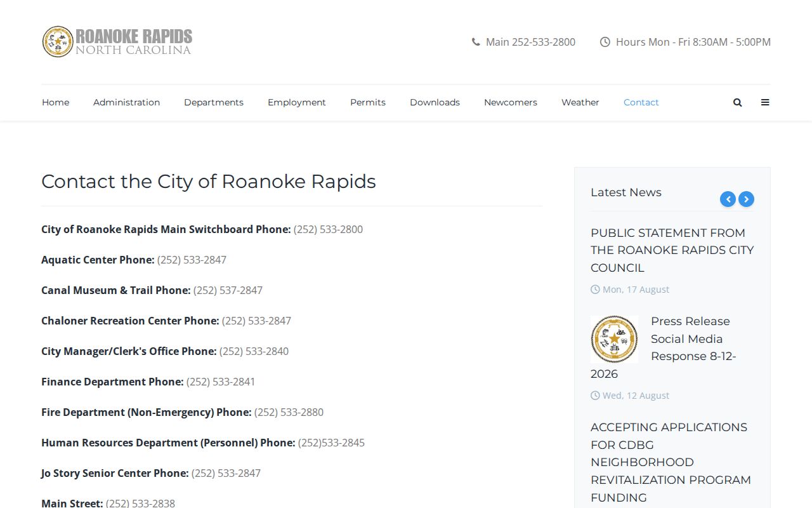Go to previous Latest News item

click(x=728, y=199)
